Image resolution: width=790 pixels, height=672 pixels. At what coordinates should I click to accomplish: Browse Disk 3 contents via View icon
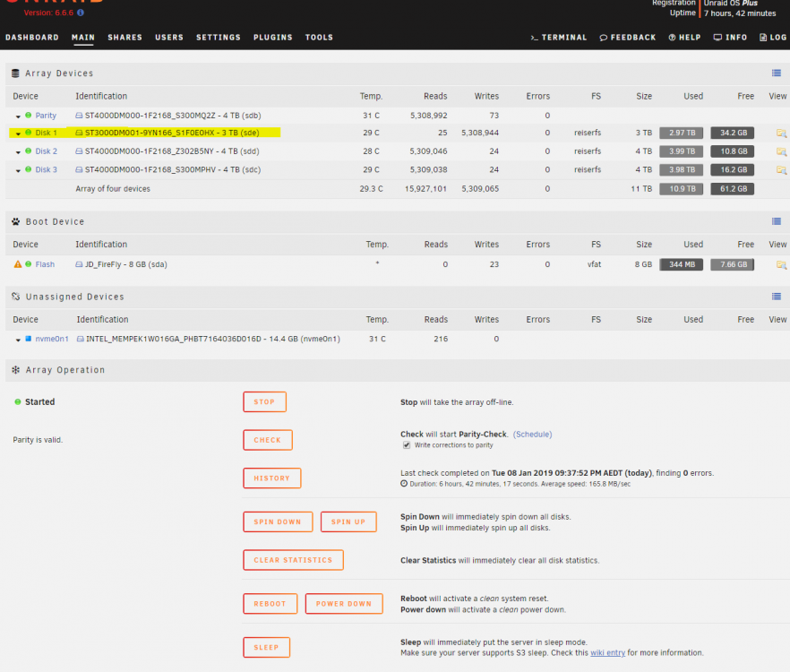click(x=781, y=170)
